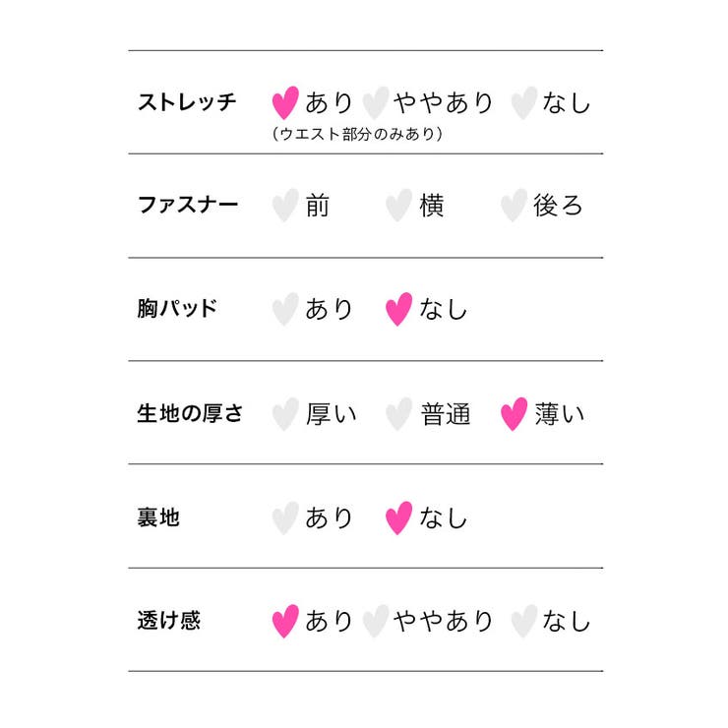This screenshot has width=728, height=728.
Task: Click the gray heart for 透け感 なし
Action: click(524, 621)
